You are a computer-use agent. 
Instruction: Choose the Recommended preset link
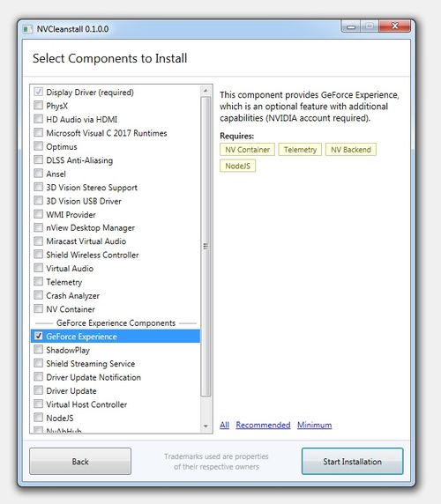(x=263, y=425)
